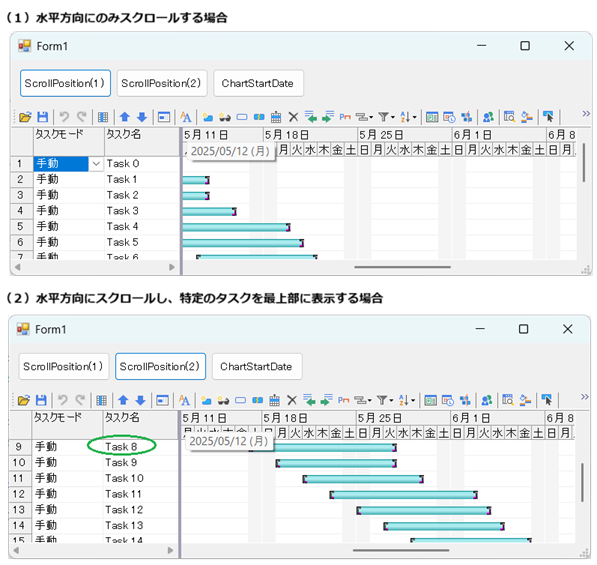Click the binoculars find icon in lower Form1 toolbar
This screenshot has height=565, width=597.
tap(223, 400)
